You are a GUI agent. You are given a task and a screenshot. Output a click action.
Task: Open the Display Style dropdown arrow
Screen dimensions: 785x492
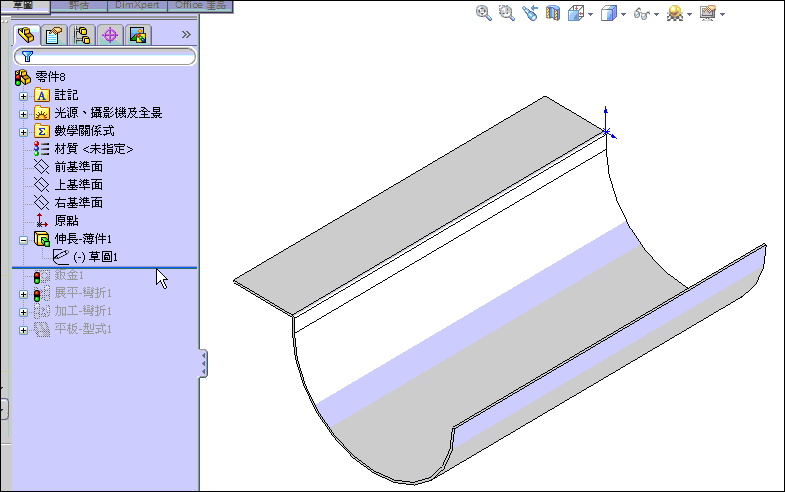[x=623, y=14]
